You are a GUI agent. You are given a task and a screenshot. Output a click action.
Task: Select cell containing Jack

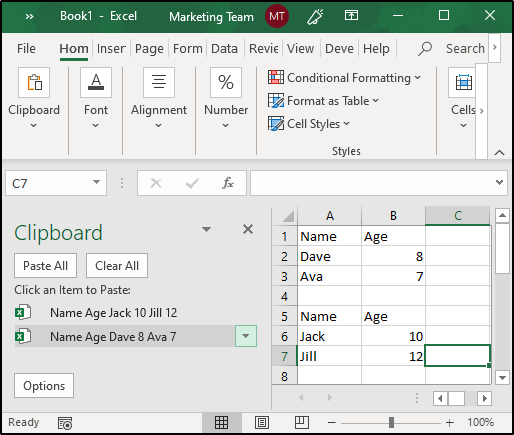(329, 336)
